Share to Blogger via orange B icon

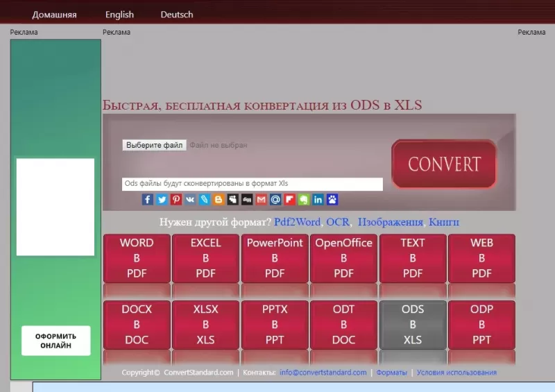point(219,199)
